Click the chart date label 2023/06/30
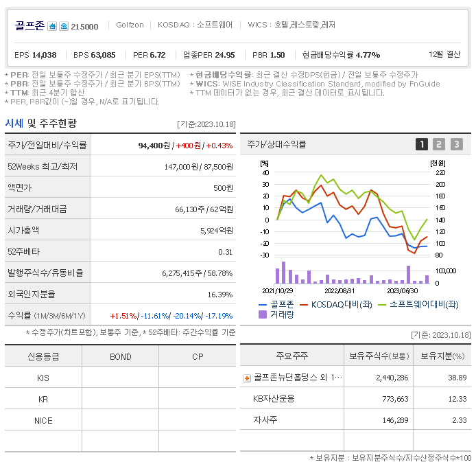Viewport: 476px width, 471px height. click(402, 291)
